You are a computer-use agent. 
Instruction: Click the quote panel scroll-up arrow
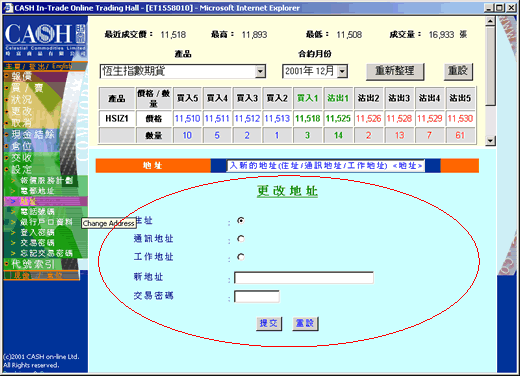[490, 22]
